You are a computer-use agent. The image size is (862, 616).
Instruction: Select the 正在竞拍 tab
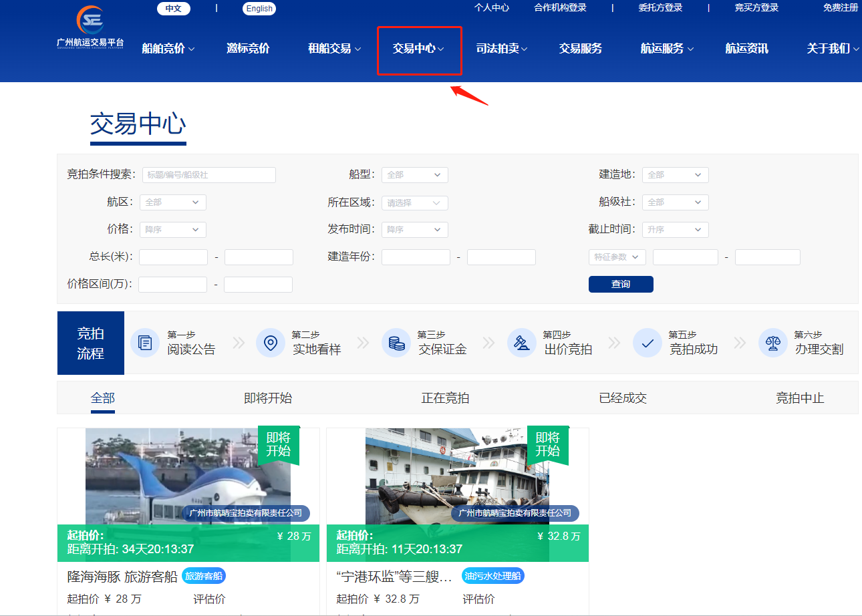click(445, 398)
